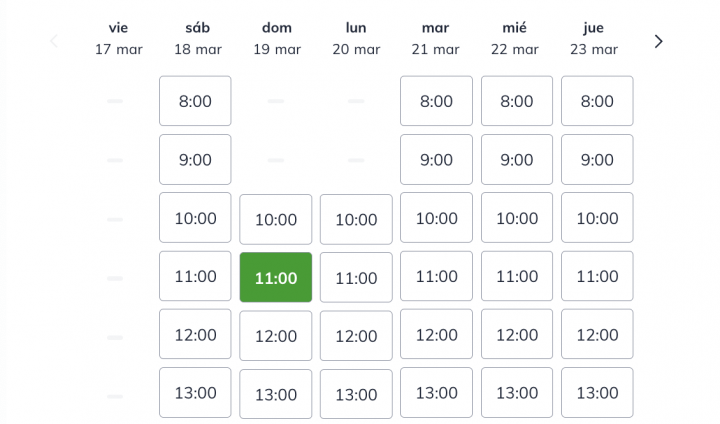Book 12:00 on Wednesday 22 mar
The height and width of the screenshot is (424, 720).
517,334
